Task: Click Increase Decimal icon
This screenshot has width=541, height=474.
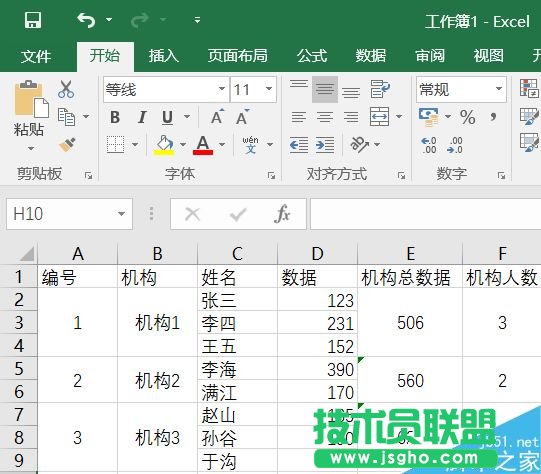Action: 429,145
